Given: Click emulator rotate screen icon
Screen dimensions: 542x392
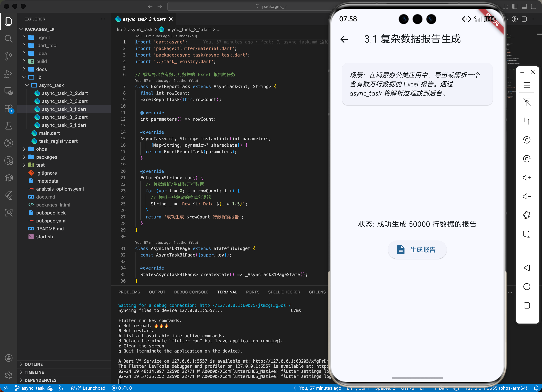Looking at the screenshot, I should [x=527, y=215].
